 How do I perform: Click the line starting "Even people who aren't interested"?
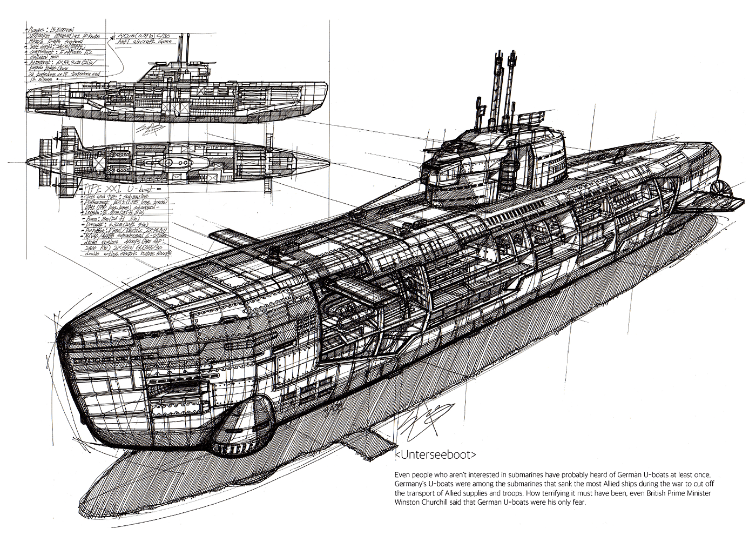click(552, 474)
